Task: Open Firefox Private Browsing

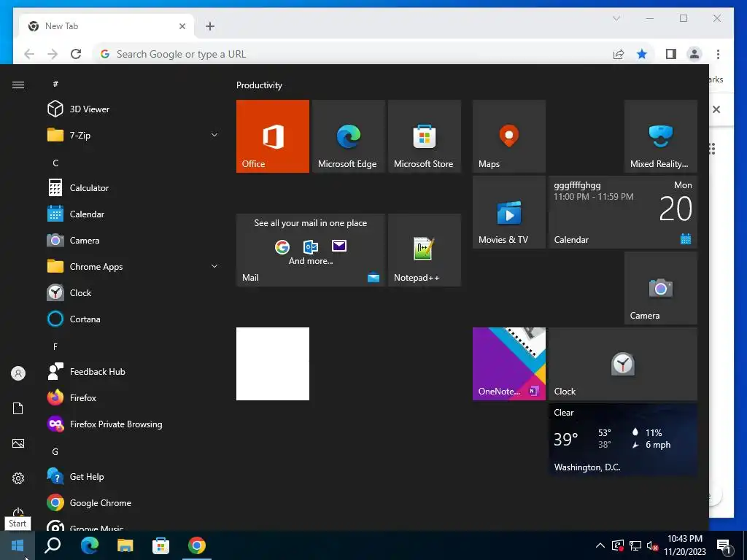Action: [133, 424]
